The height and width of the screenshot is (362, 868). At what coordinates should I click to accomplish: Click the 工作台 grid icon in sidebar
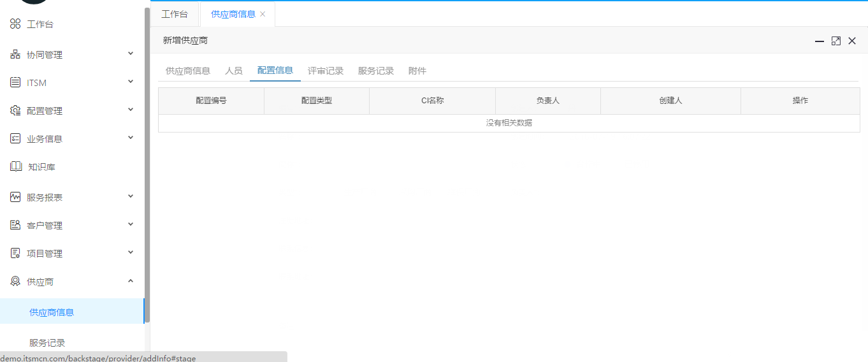click(x=15, y=24)
